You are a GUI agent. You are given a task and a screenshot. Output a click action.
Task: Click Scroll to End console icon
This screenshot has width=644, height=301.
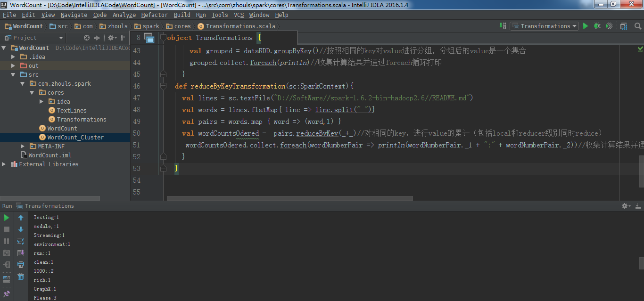click(x=21, y=253)
